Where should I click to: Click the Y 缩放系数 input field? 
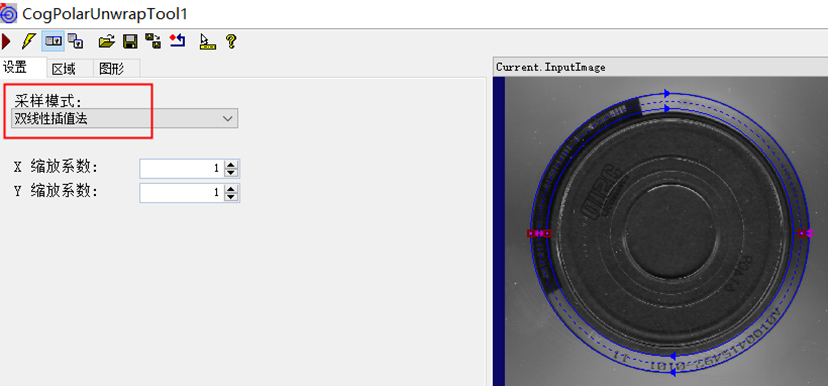(x=182, y=193)
